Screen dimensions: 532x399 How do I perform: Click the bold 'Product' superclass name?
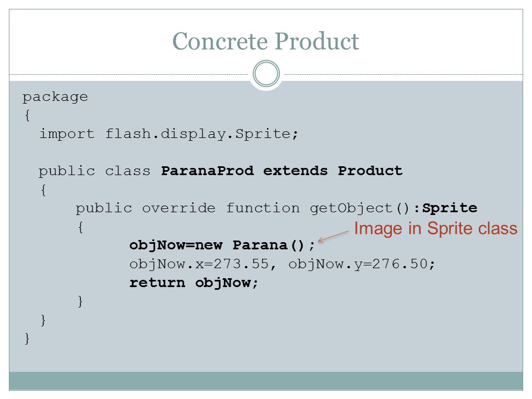click(x=370, y=171)
